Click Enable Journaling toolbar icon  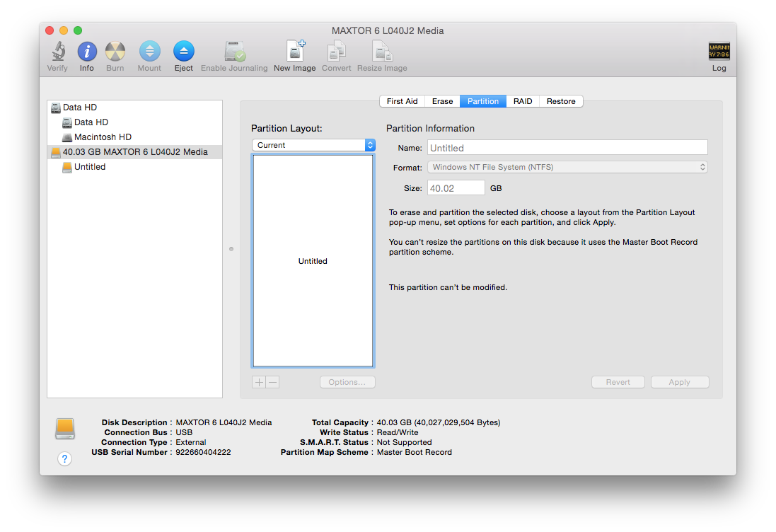click(235, 52)
